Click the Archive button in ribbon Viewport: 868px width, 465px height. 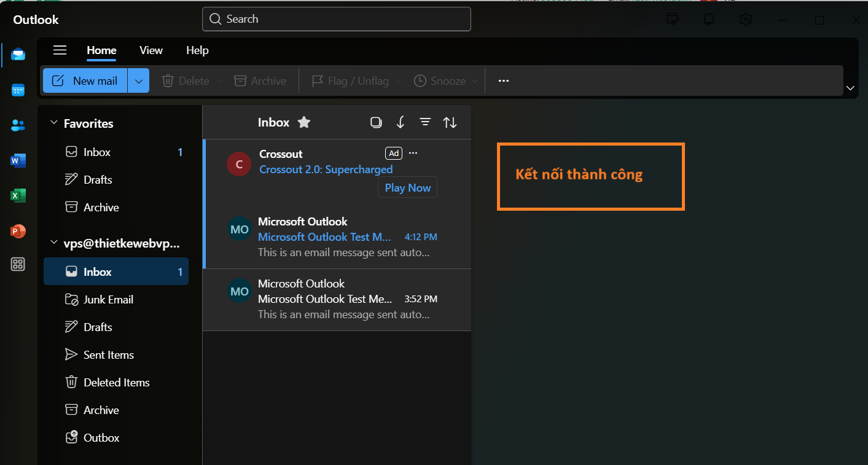260,81
